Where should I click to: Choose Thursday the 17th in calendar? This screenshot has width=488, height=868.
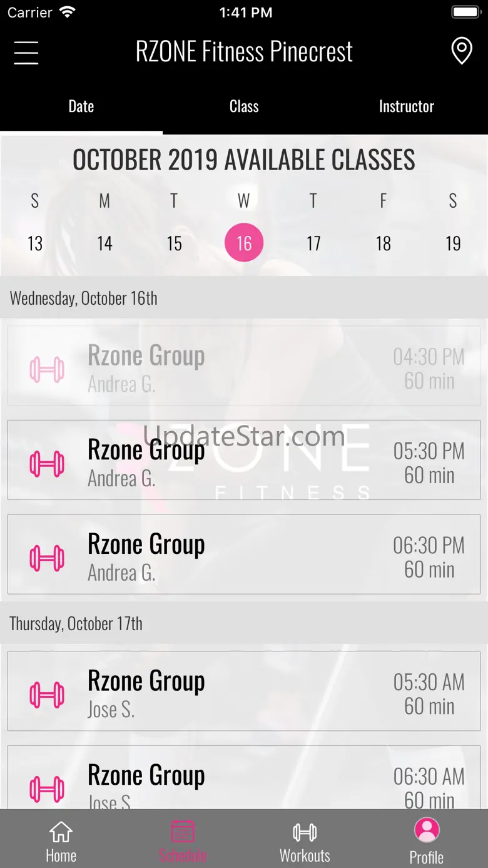pos(313,243)
